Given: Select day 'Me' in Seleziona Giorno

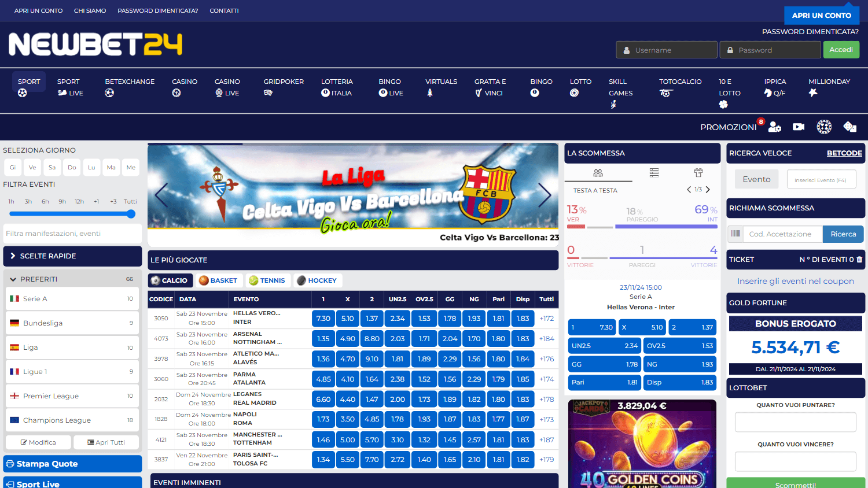Looking at the screenshot, I should [x=131, y=167].
